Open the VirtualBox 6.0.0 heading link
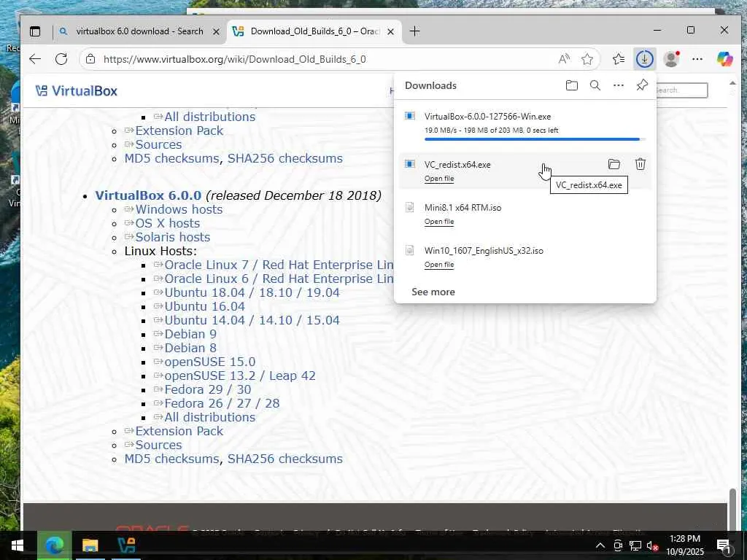The width and height of the screenshot is (747, 560). (x=148, y=195)
